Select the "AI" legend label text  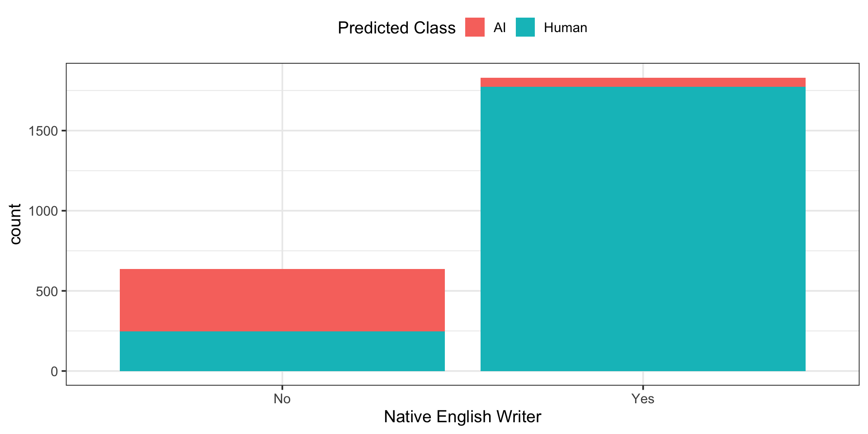(x=500, y=28)
